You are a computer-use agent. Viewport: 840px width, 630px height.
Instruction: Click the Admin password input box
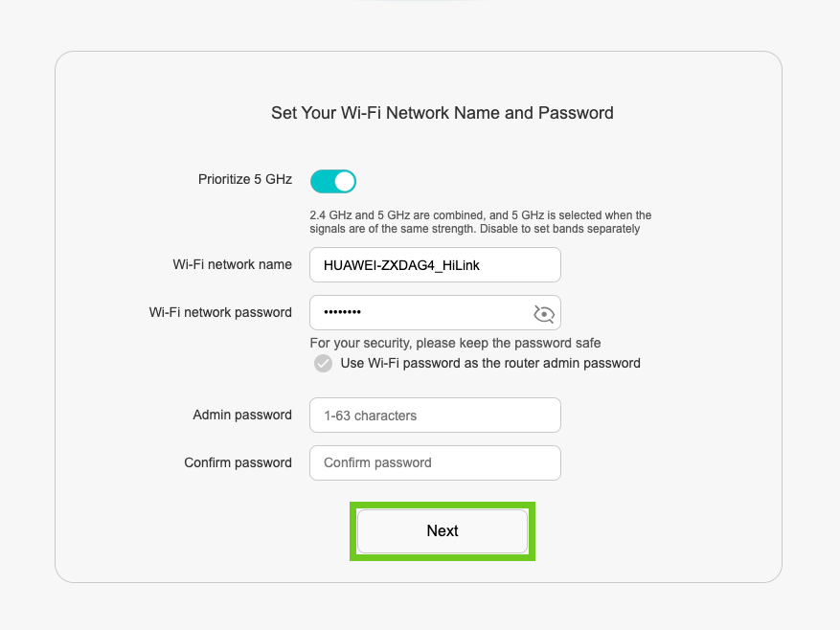click(x=435, y=416)
